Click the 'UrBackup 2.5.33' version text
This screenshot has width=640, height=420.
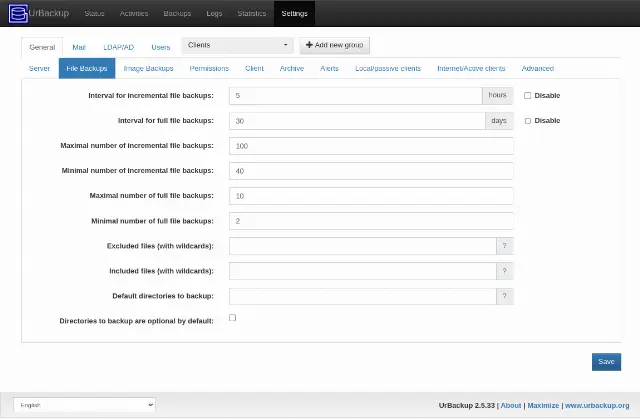(x=467, y=405)
